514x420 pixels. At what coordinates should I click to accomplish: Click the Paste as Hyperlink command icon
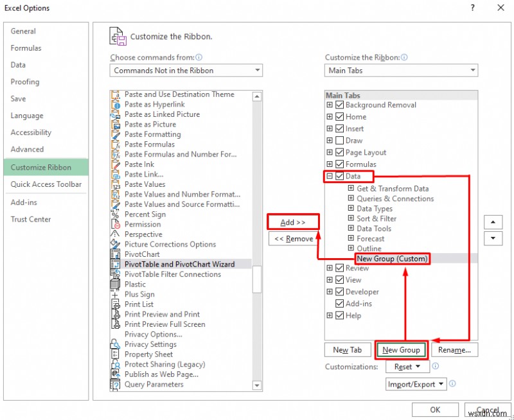pos(116,105)
